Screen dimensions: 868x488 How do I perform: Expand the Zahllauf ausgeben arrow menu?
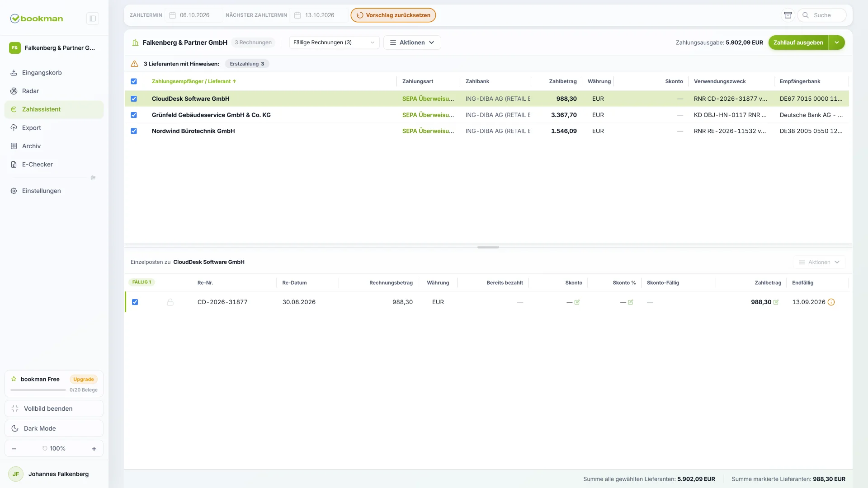pyautogui.click(x=837, y=42)
